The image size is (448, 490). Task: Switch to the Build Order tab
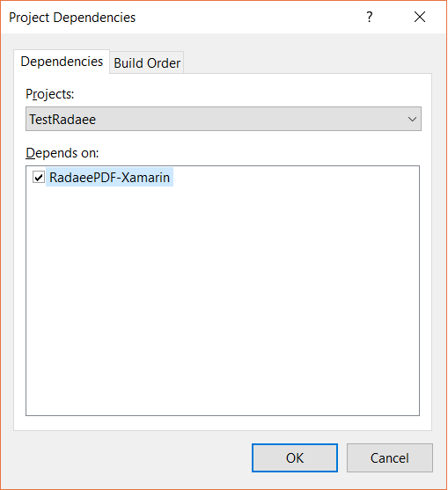click(147, 62)
